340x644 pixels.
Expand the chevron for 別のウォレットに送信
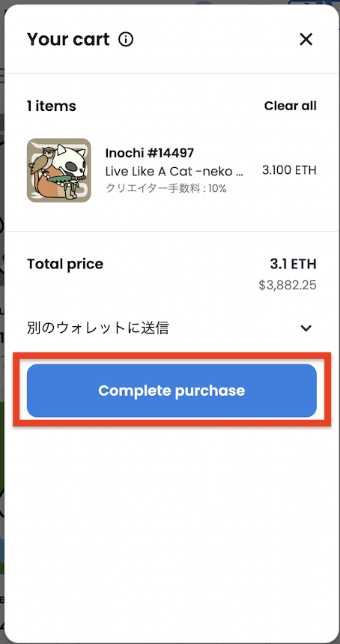pos(306,328)
